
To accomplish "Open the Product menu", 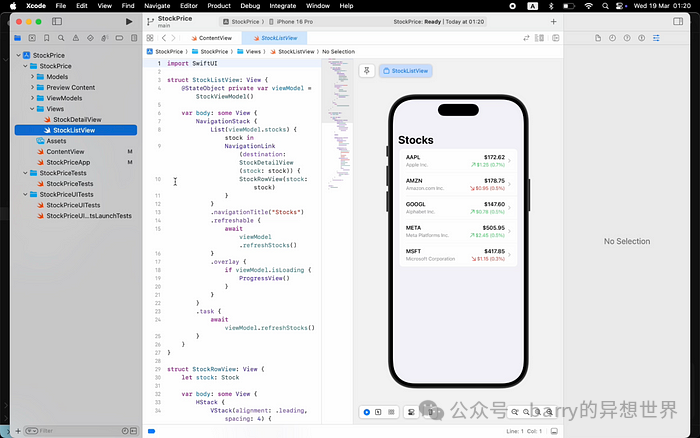I will click(219, 6).
